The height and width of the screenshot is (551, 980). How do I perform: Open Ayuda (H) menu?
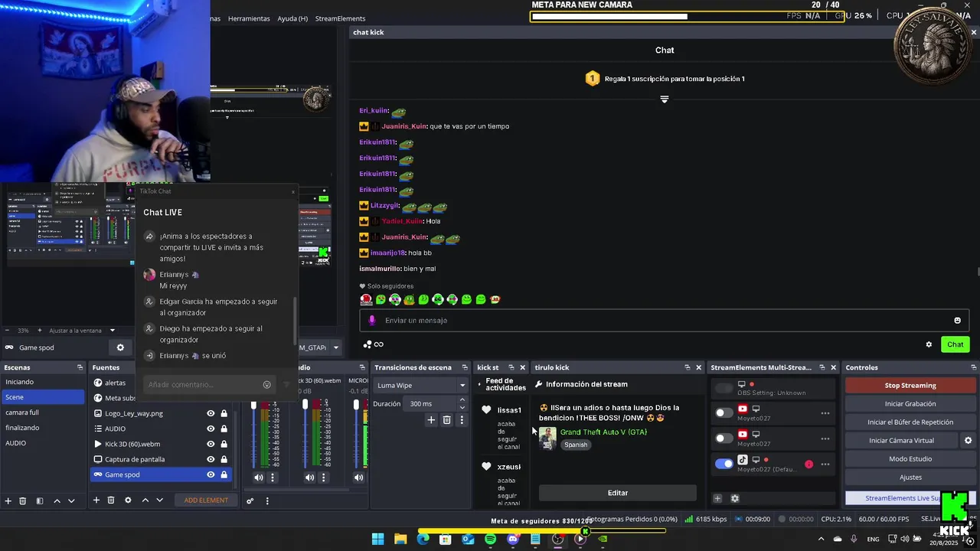(292, 18)
